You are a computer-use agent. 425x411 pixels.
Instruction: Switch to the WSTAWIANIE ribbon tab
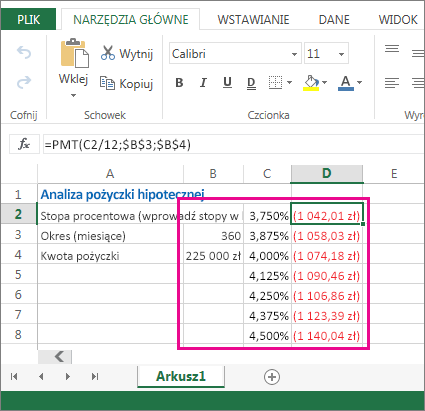(x=253, y=20)
